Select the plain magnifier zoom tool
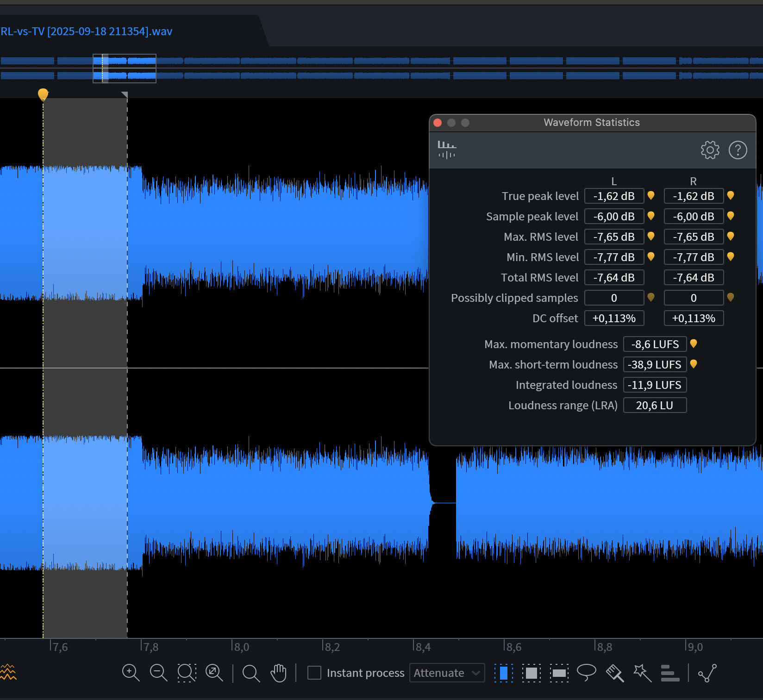Screen dimensions: 763x700 [x=251, y=673]
